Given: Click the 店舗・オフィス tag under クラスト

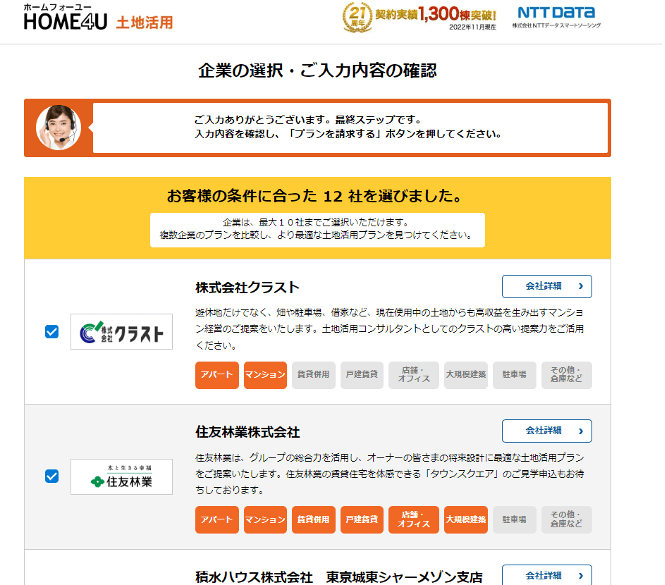Looking at the screenshot, I should tap(414, 375).
